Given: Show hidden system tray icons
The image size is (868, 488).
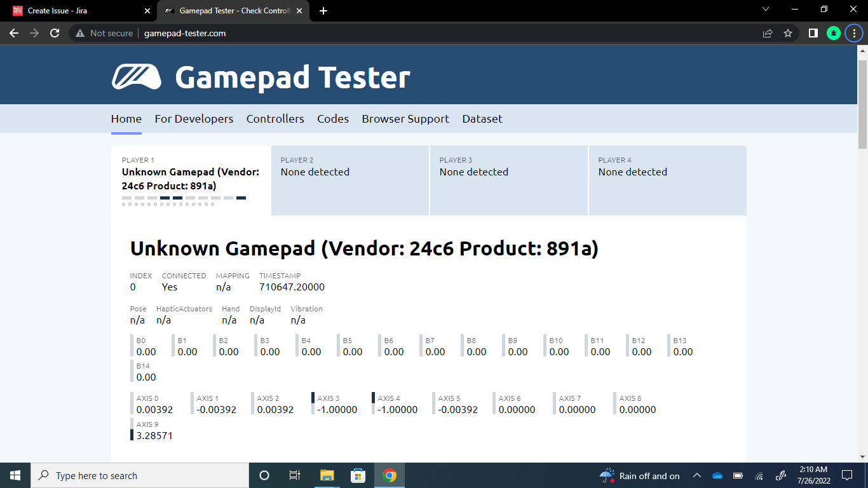Looking at the screenshot, I should 697,475.
